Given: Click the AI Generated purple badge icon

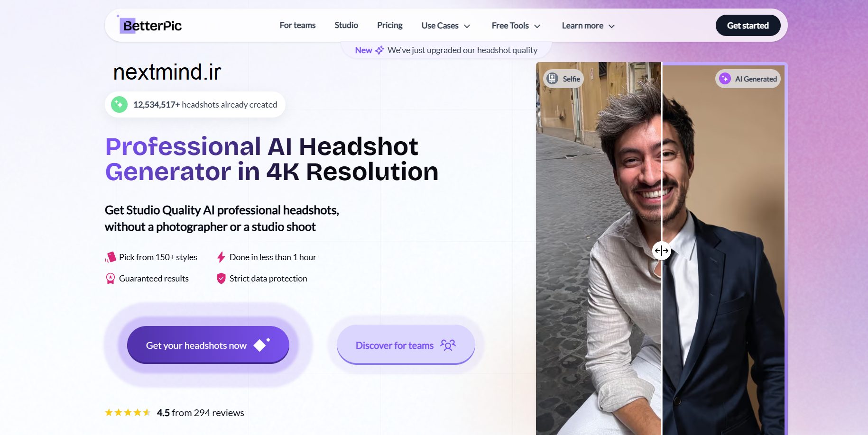Looking at the screenshot, I should [725, 79].
